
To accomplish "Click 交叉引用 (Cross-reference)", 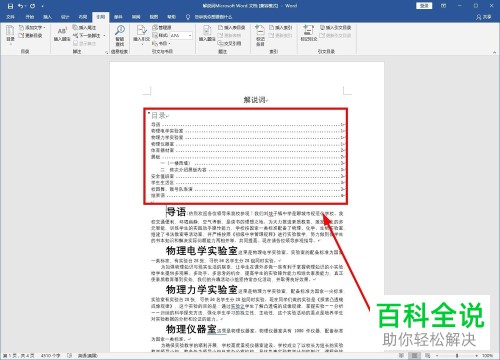I will 229,43.
